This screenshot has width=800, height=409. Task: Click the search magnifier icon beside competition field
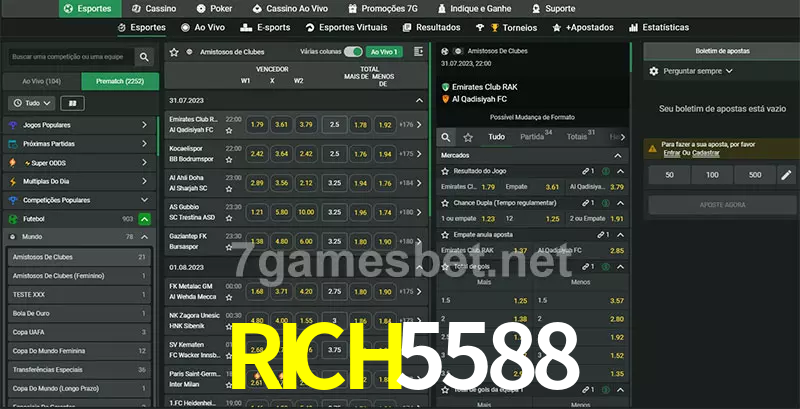[x=144, y=57]
